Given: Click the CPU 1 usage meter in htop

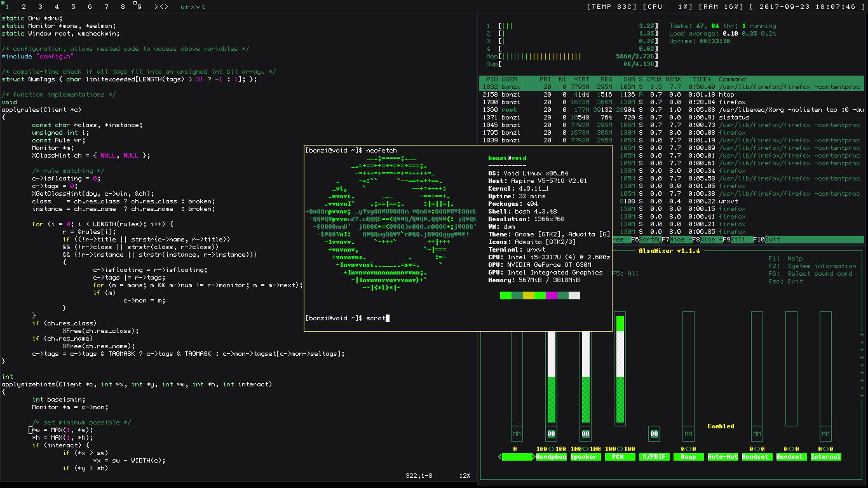Looking at the screenshot, I should coord(573,26).
